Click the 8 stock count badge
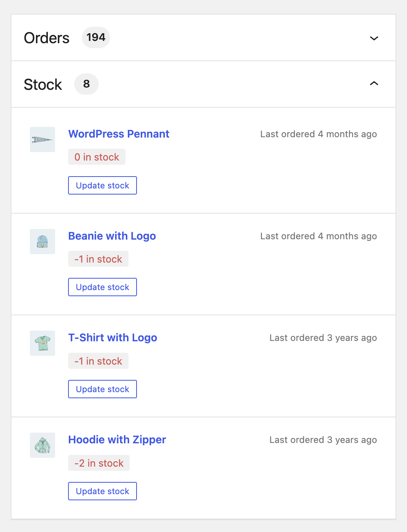 coord(86,84)
